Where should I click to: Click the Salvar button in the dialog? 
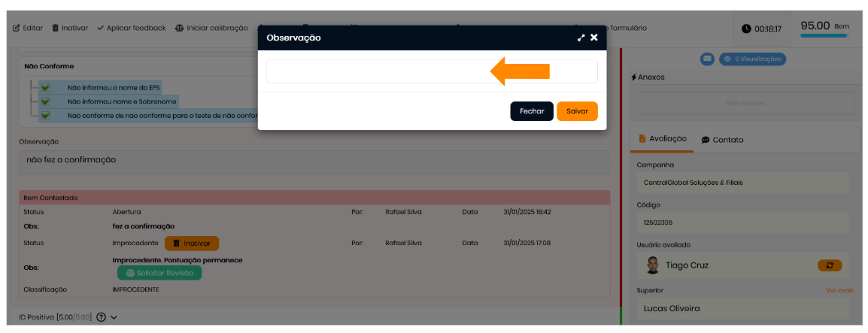point(577,111)
